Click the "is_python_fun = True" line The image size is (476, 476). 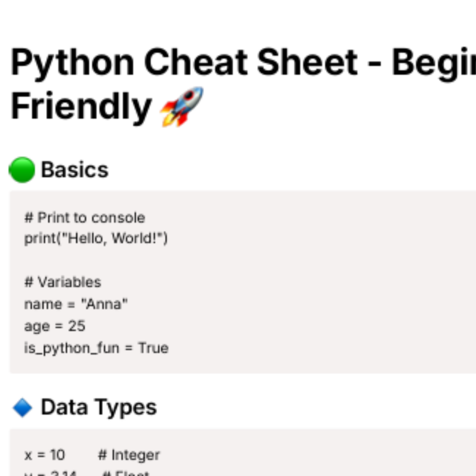96,348
